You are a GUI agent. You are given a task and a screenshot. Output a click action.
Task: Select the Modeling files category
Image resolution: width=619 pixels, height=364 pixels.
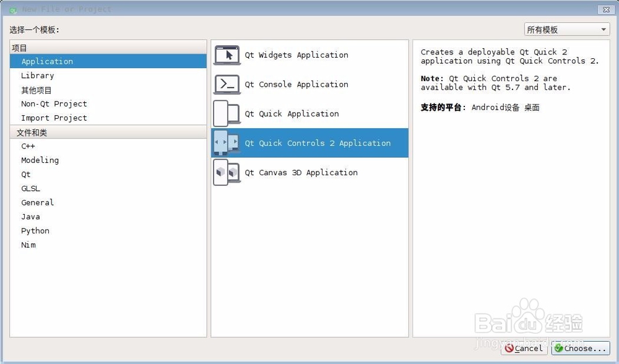pyautogui.click(x=108, y=160)
